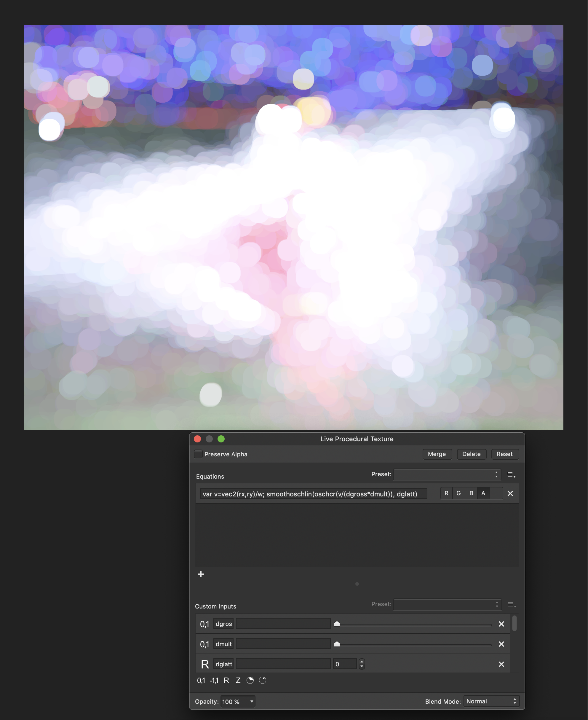The width and height of the screenshot is (588, 720).
Task: Click the 0,1 type icon of dmult
Action: click(204, 644)
